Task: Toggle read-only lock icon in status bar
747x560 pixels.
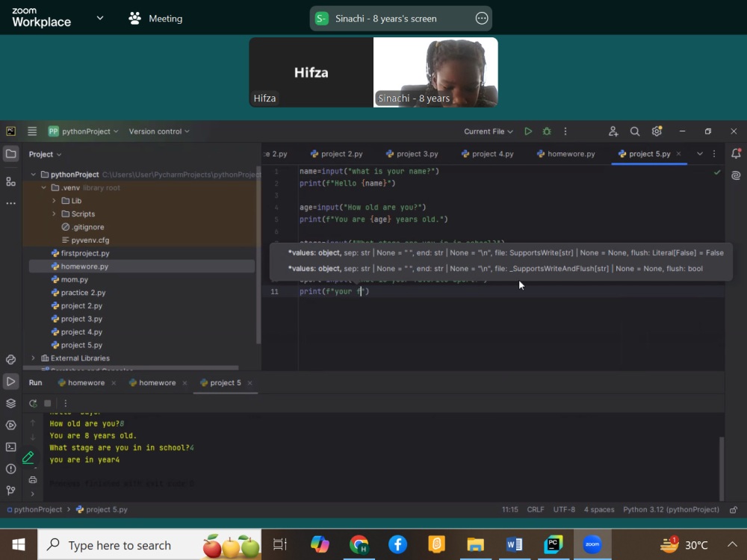Action: tap(734, 509)
